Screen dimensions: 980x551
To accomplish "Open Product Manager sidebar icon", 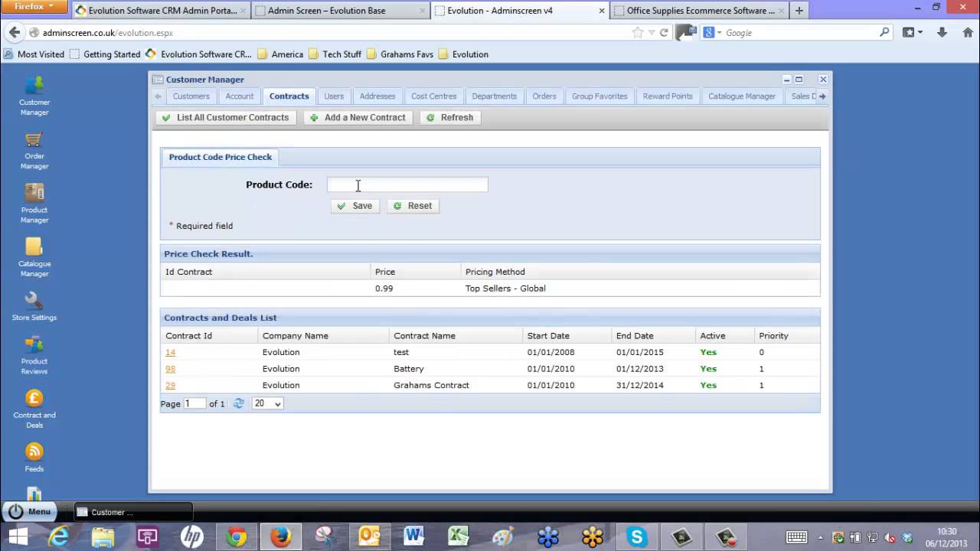I will click(34, 204).
